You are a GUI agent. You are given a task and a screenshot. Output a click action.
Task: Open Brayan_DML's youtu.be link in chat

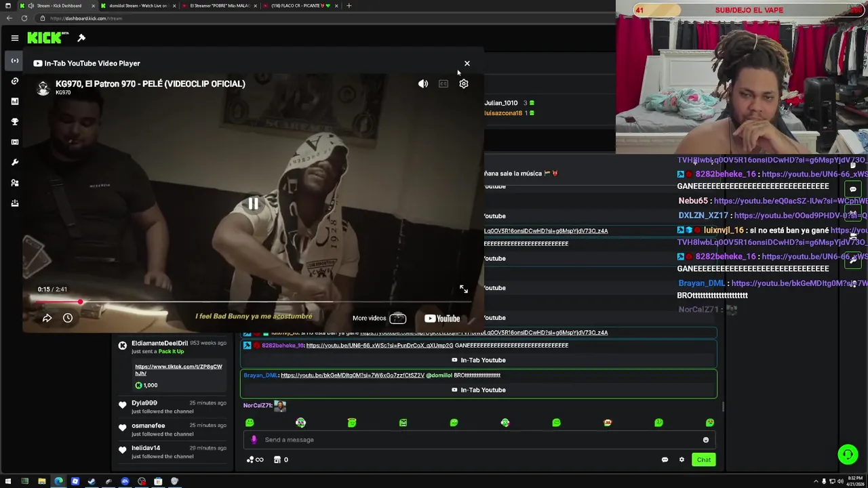point(353,375)
